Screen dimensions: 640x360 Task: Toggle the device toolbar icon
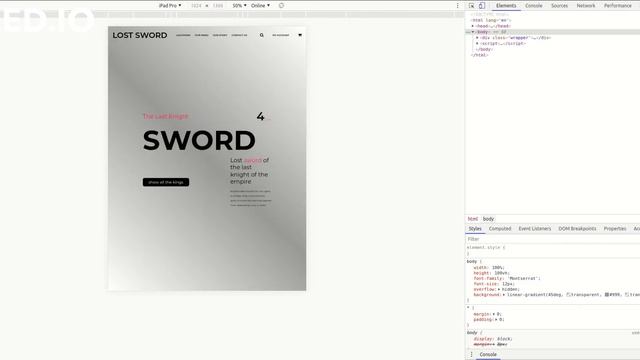click(482, 6)
